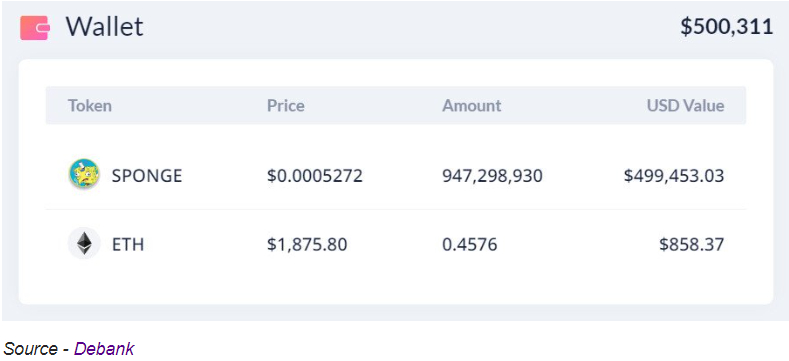Click the Source caption text

click(x=31, y=348)
